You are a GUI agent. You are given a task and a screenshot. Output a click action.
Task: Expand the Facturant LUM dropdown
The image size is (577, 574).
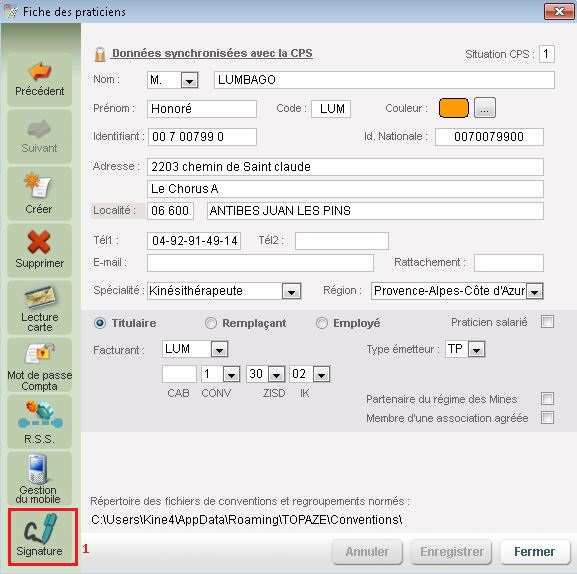point(219,349)
